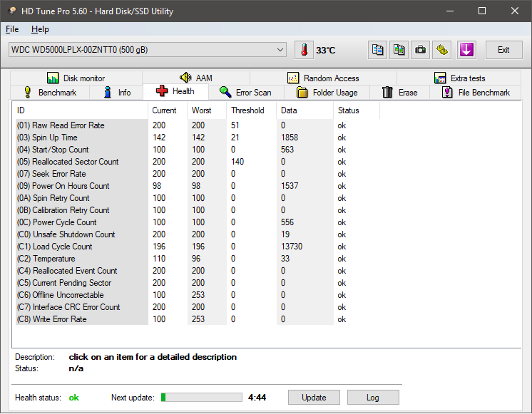Select the File Benchmark tab
The width and height of the screenshot is (532, 414).
point(476,93)
